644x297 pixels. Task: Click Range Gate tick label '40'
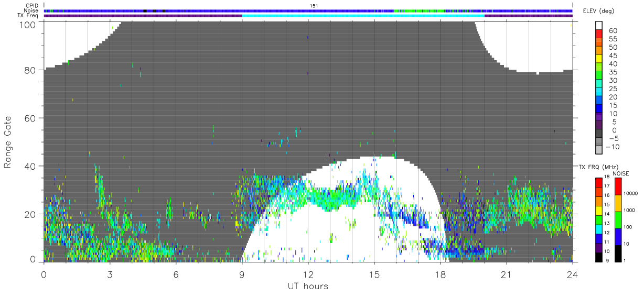click(x=30, y=166)
